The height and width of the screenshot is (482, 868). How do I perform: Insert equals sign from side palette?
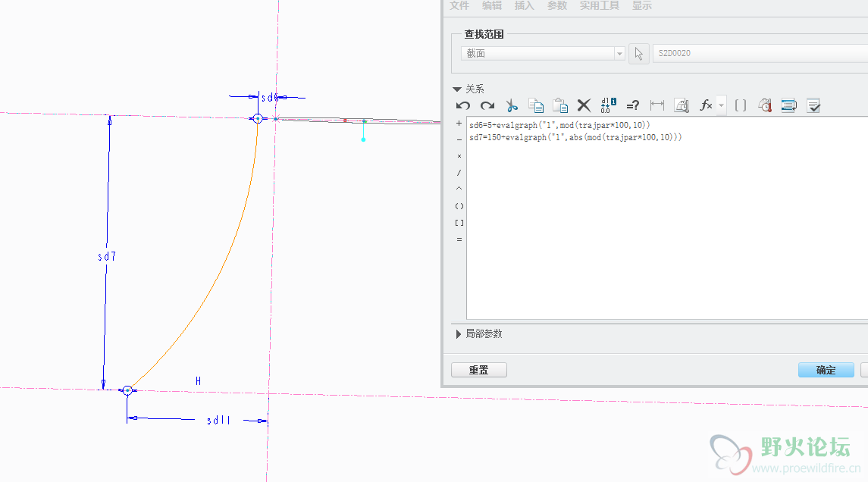point(459,239)
